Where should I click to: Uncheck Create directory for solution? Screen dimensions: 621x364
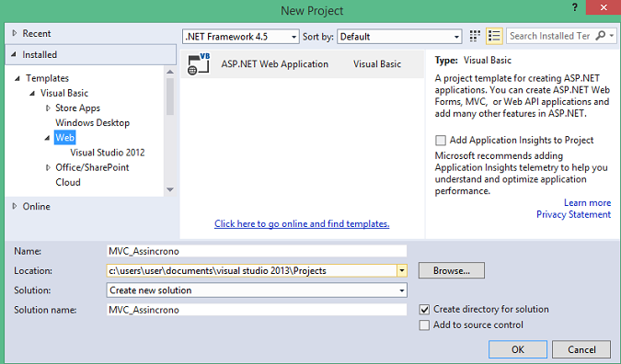[x=424, y=310]
